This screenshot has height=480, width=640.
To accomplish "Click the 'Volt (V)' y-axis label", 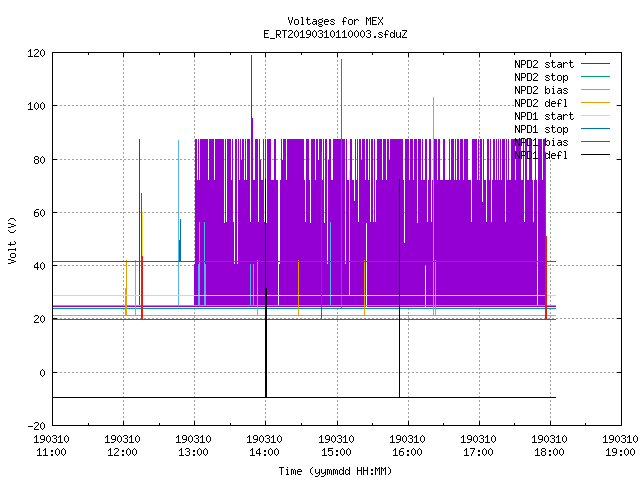I will (12, 240).
